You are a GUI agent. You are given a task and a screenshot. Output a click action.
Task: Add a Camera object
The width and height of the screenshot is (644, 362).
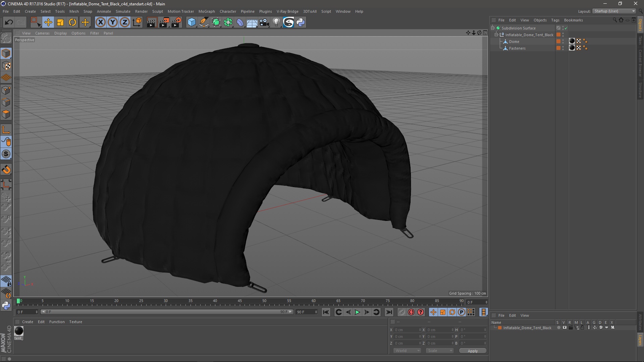click(264, 22)
